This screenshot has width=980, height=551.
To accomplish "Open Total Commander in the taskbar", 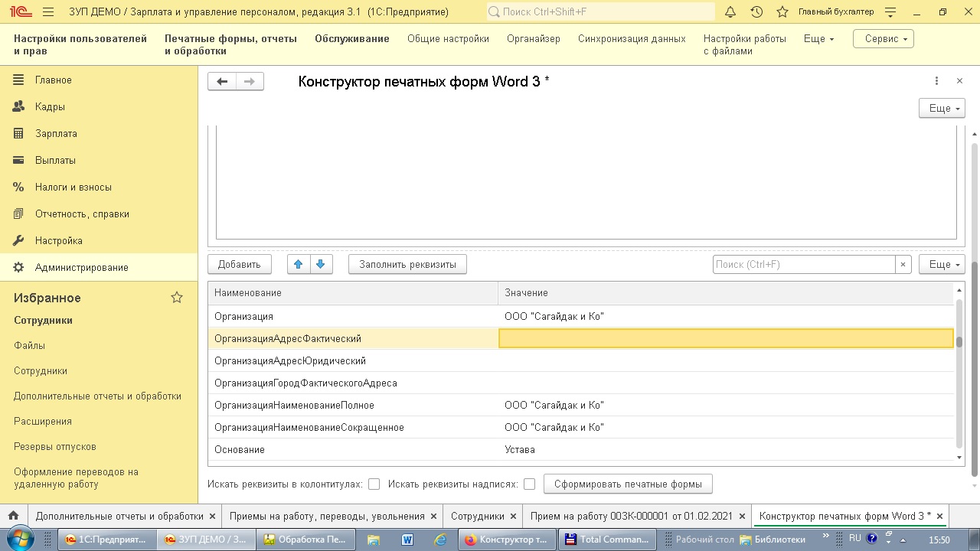I will click(607, 540).
